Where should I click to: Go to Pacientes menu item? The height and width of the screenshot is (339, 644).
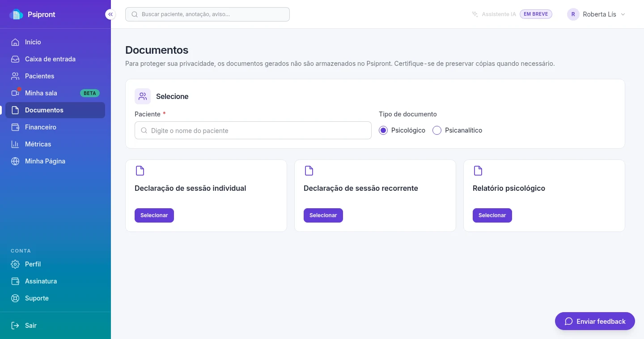click(55, 76)
